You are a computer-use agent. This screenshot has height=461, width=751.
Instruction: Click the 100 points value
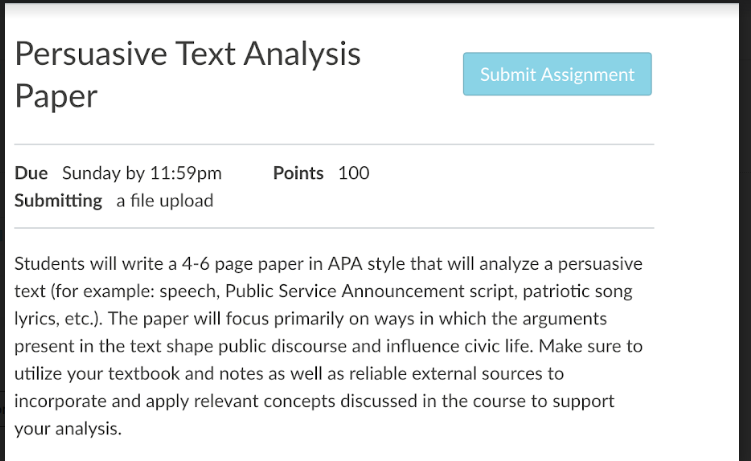tap(353, 173)
